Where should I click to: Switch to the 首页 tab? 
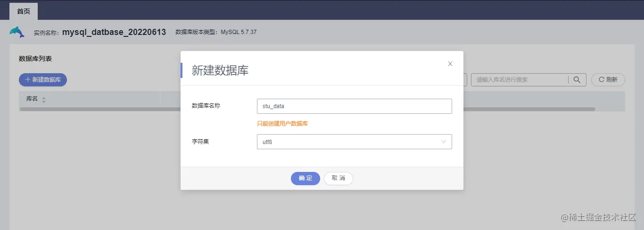tap(24, 10)
